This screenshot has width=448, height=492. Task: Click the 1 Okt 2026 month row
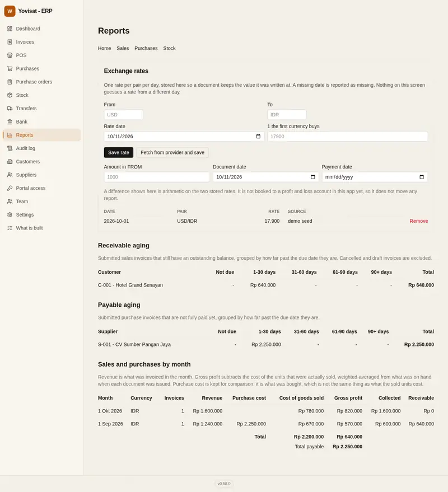(x=266, y=411)
